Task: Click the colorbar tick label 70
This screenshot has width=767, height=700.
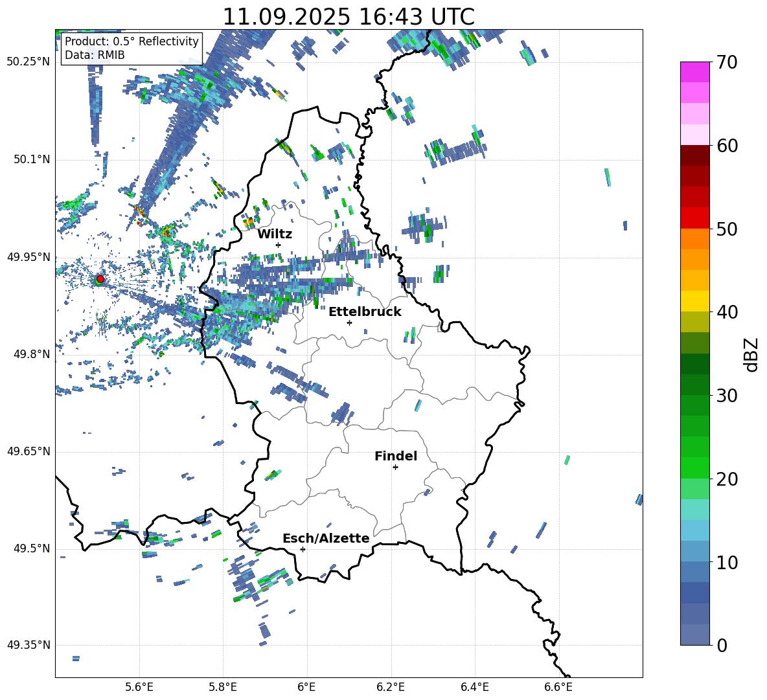Action: (727, 63)
